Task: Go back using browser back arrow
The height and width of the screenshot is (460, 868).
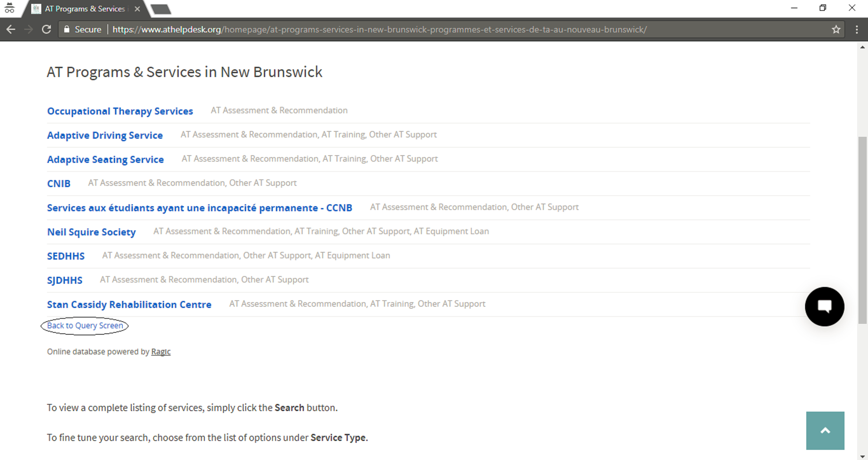Action: [10, 29]
